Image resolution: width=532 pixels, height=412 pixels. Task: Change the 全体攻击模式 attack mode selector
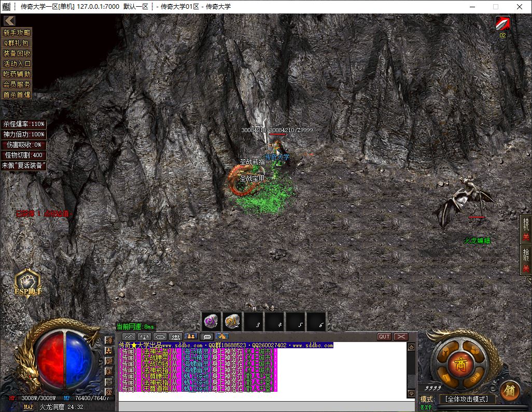(467, 399)
